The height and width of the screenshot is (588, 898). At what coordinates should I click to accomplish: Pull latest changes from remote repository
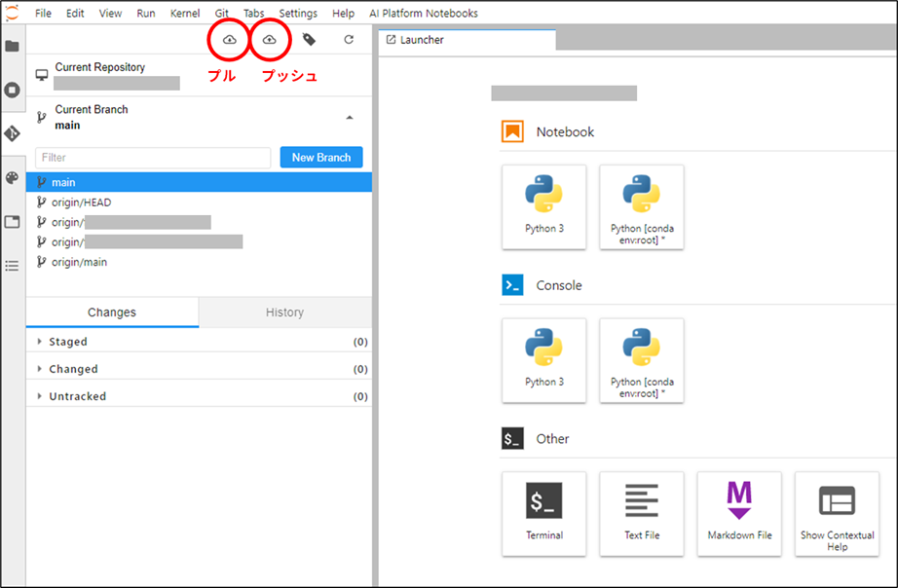tap(228, 39)
